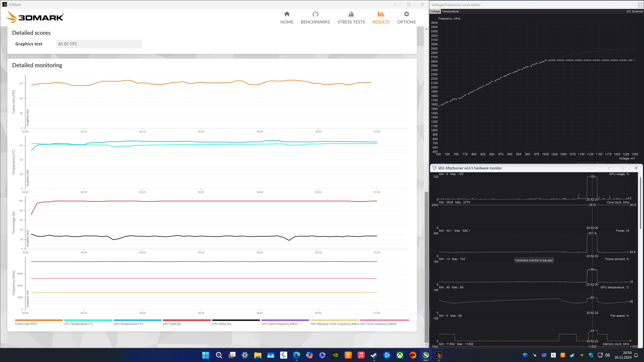Toggle Frame rate (FPS) legend series
The image size is (644, 362).
point(26,324)
